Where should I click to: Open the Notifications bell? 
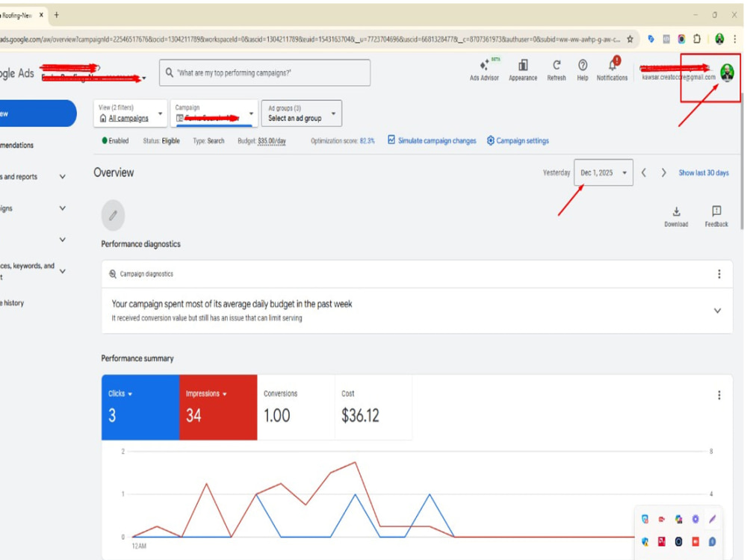coord(613,69)
